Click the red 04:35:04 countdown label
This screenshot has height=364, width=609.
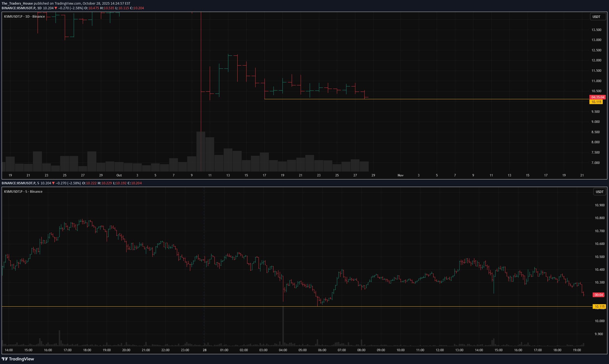click(598, 97)
